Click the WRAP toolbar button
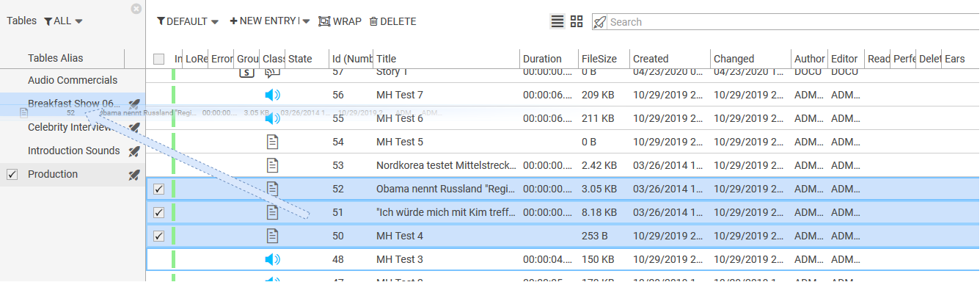The width and height of the screenshot is (980, 282). (340, 21)
